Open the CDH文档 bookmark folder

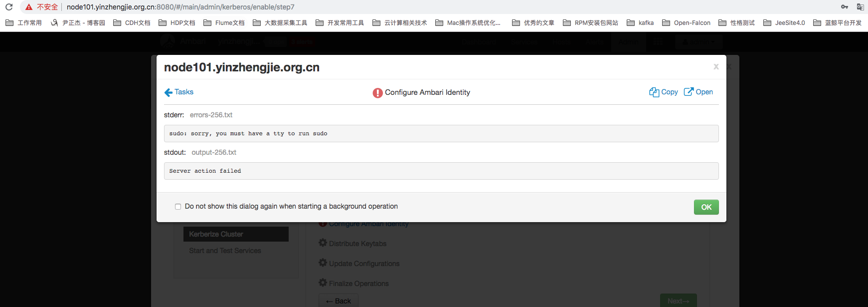(132, 23)
